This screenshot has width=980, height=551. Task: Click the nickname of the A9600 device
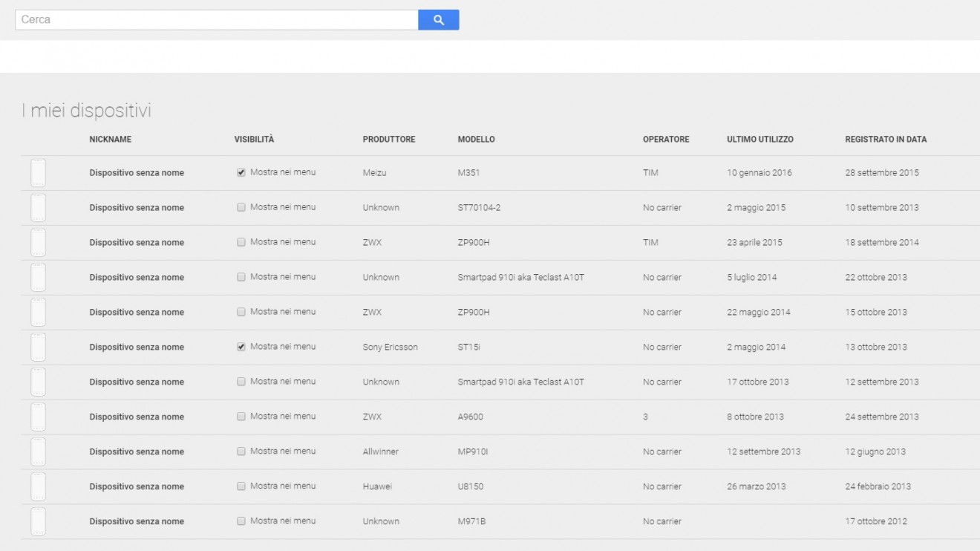[137, 417]
